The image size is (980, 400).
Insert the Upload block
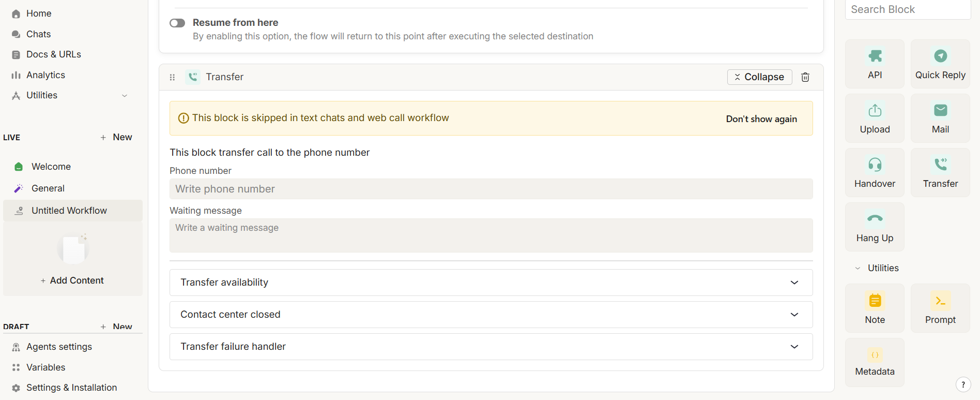pos(875,118)
